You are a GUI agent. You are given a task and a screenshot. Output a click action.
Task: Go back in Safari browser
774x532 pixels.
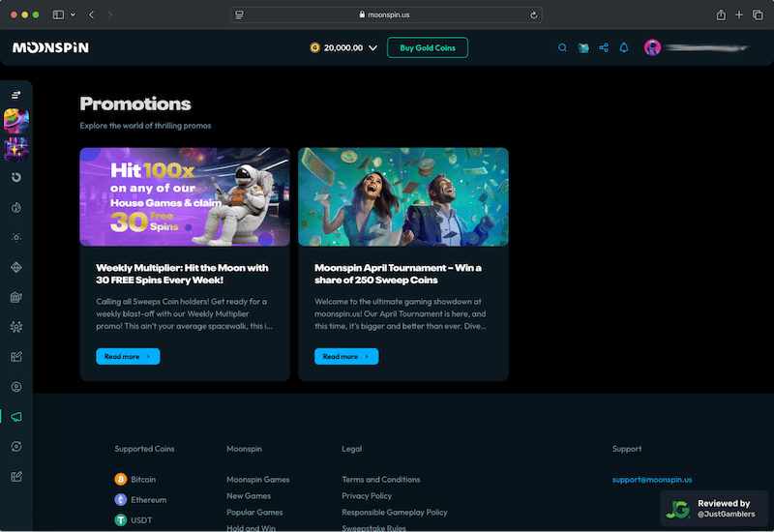point(91,15)
